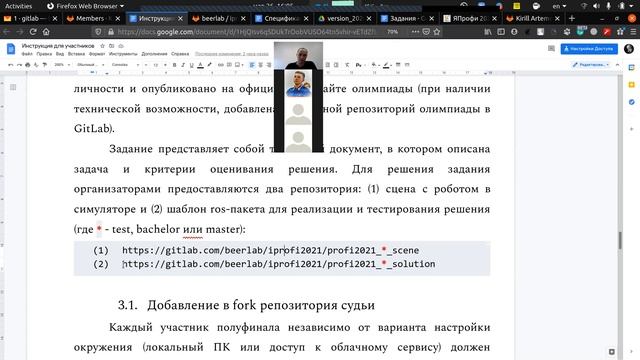Click the plus add-ons icon in side panel
The image size is (640, 360).
tap(632, 129)
